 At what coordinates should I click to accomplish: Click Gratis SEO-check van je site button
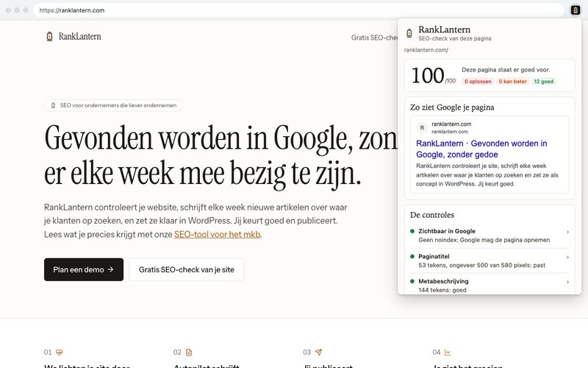(x=187, y=269)
